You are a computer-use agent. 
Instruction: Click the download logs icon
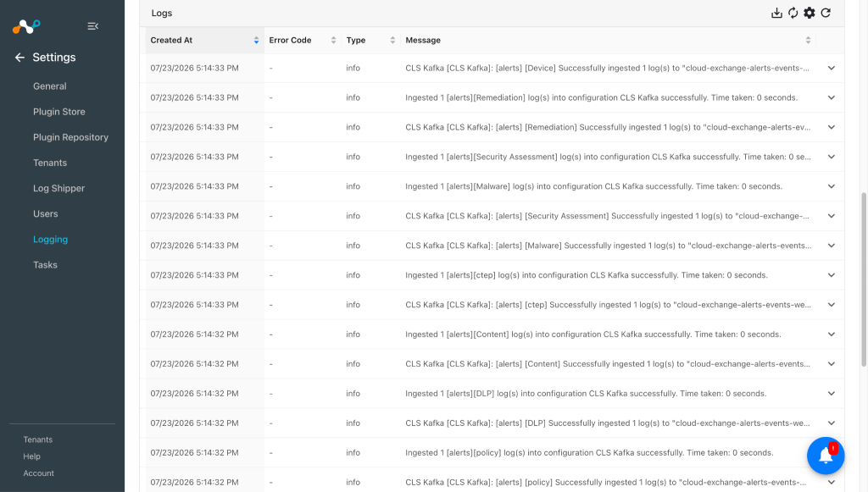(x=776, y=13)
